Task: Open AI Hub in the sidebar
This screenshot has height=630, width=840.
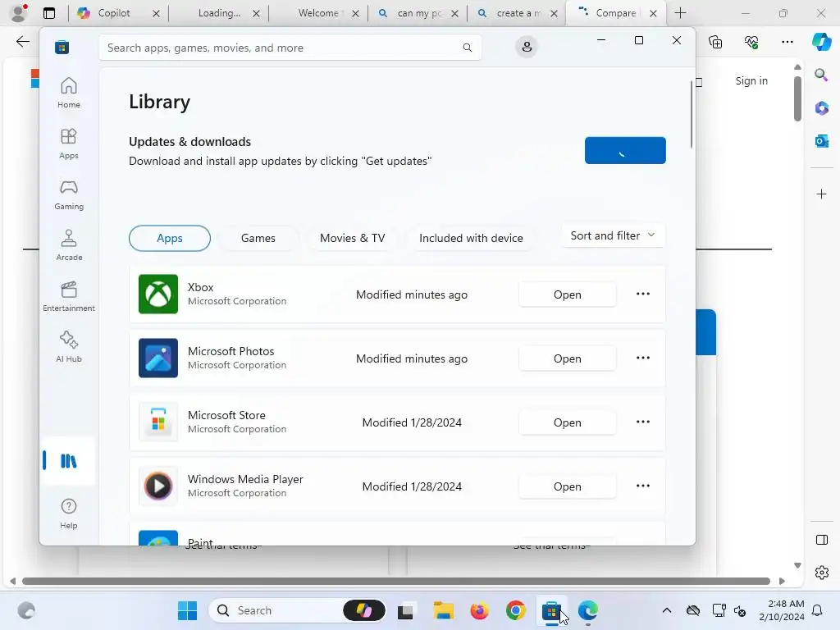Action: [x=69, y=347]
